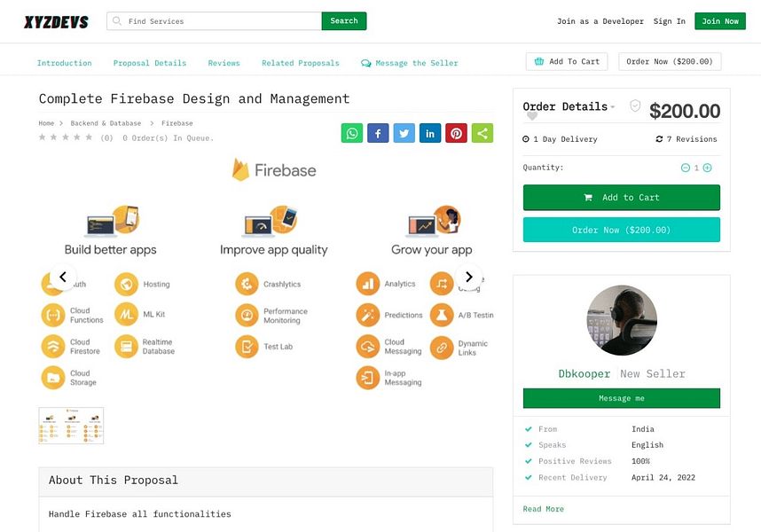
Task: Open Join as a Developer link
Action: [x=600, y=21]
